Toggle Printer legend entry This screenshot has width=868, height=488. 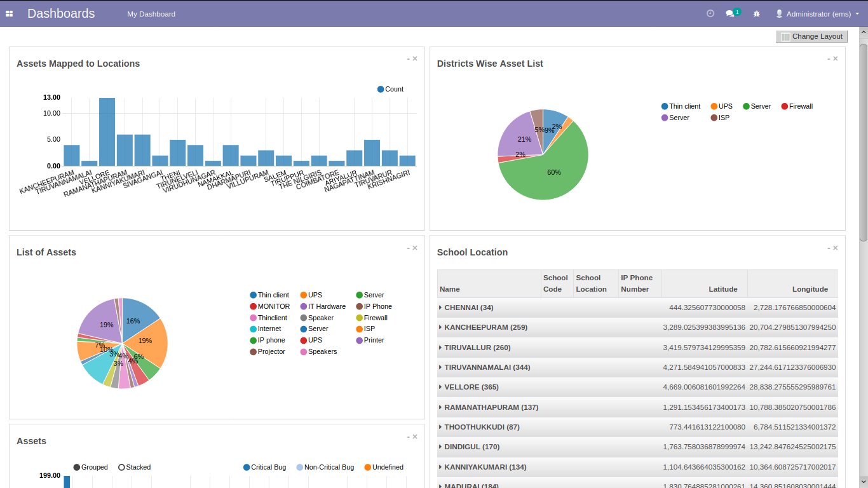coord(370,340)
